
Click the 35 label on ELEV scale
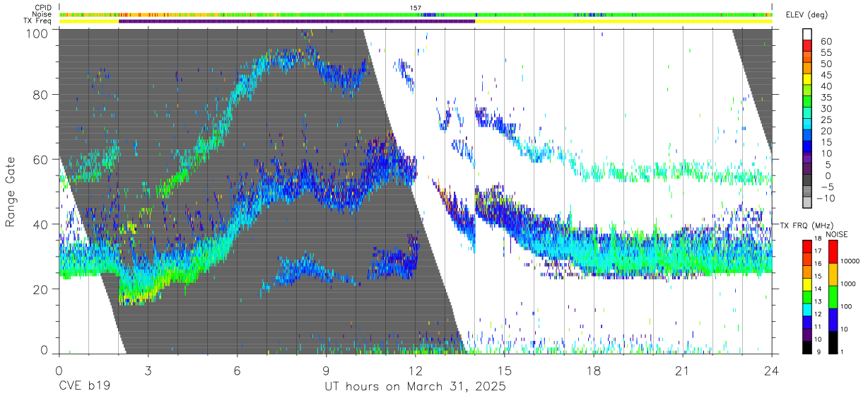tap(825, 97)
